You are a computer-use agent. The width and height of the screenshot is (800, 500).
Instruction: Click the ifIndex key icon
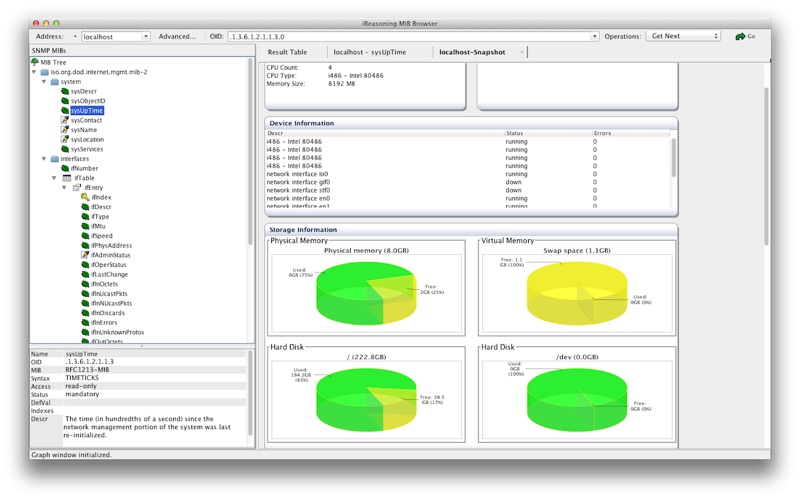[85, 197]
